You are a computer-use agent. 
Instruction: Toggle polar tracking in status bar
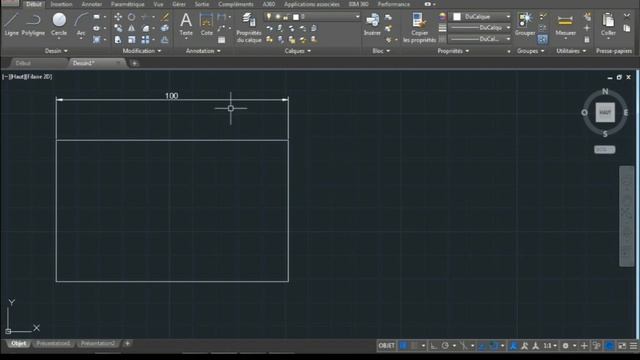[445, 346]
